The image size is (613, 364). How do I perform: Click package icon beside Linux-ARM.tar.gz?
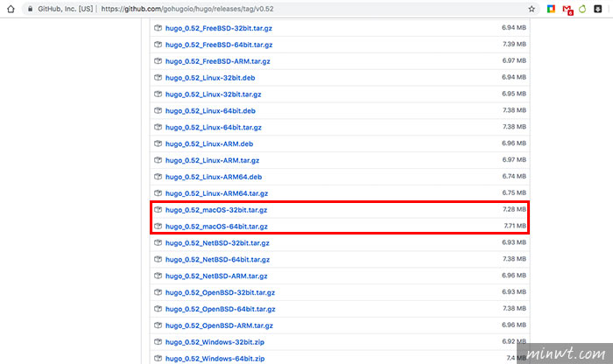tap(158, 160)
